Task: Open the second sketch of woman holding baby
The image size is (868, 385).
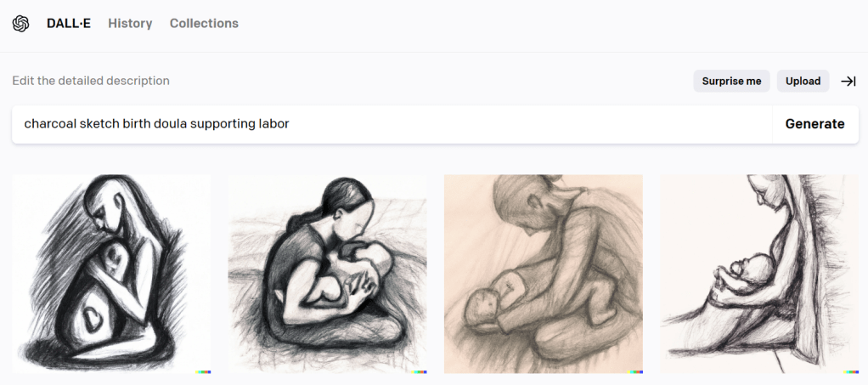Action: 327,275
